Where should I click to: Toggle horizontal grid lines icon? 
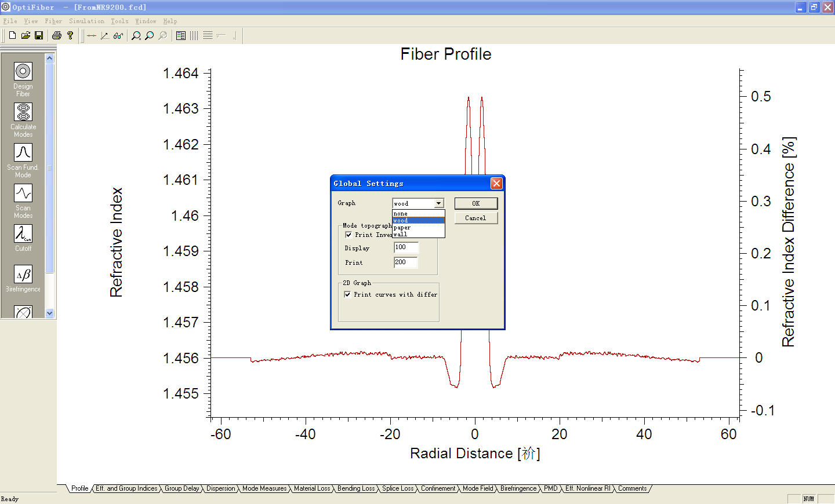point(208,35)
